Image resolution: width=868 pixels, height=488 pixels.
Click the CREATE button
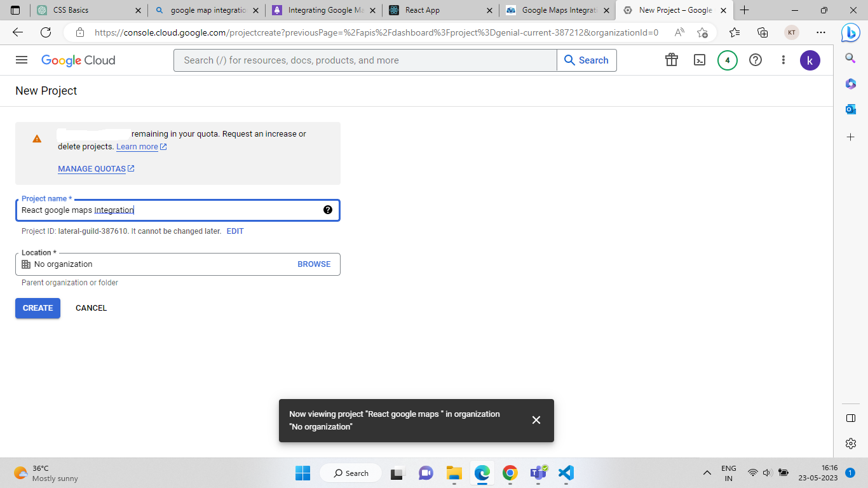point(37,308)
